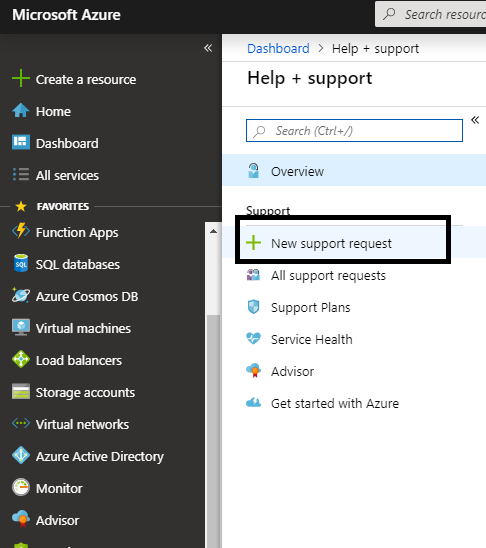Click the All support requests people icon
Viewport: 486px width, 548px height.
253,275
